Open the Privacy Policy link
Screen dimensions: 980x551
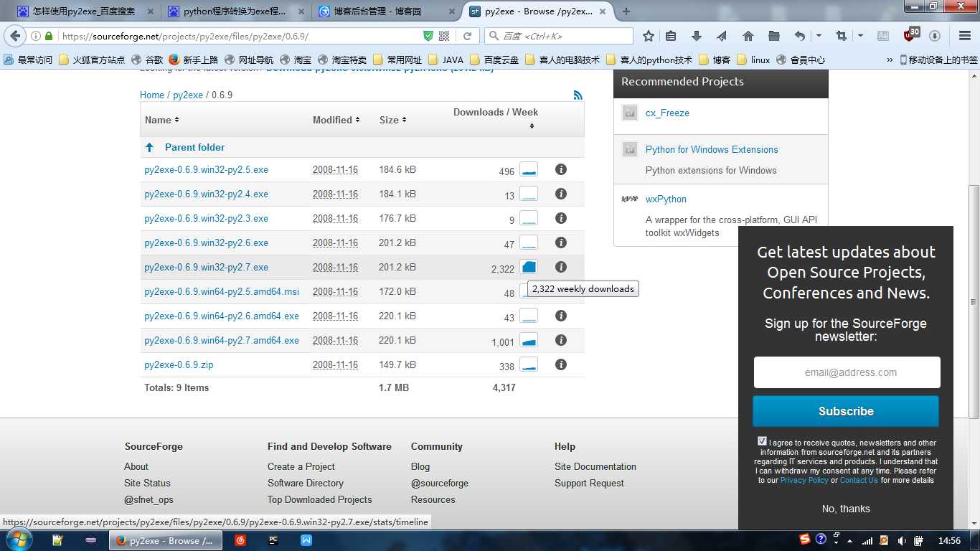coord(804,480)
